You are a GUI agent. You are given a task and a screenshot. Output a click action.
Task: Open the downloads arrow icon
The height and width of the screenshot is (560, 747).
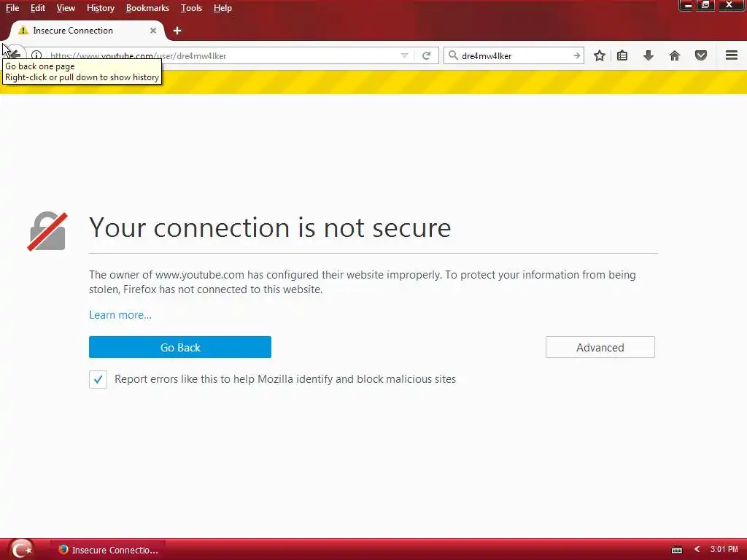coord(649,55)
